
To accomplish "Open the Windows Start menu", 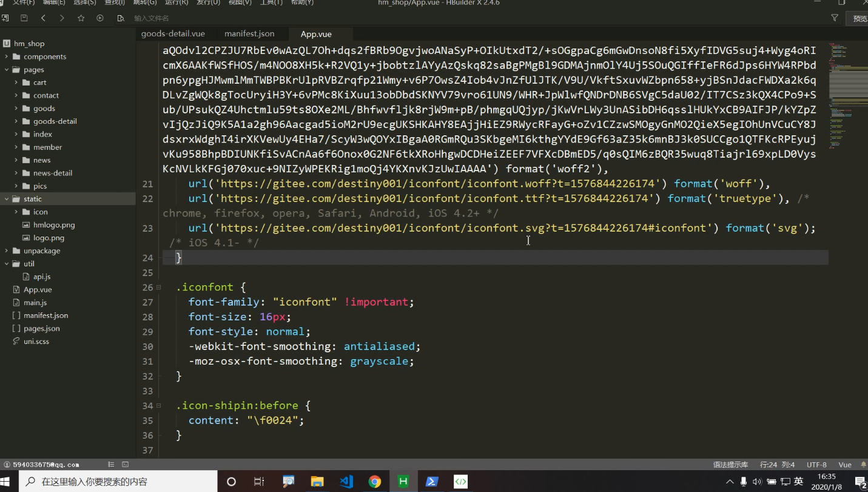I will coord(5,482).
